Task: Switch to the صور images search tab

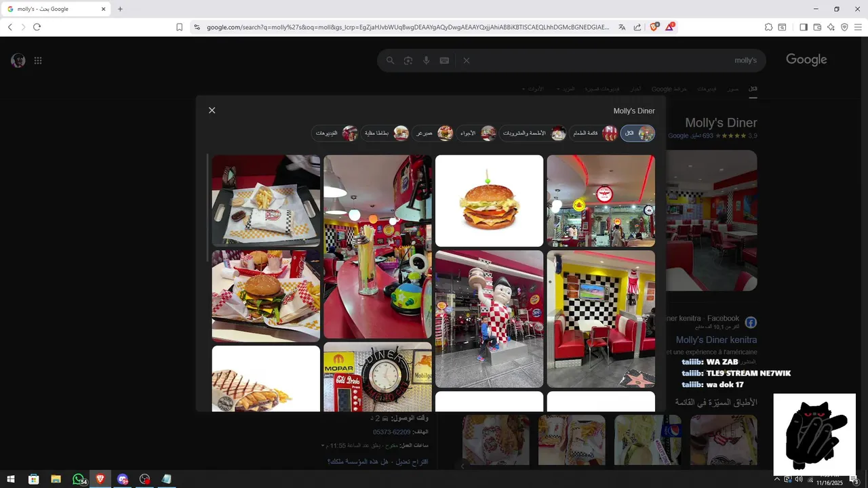Action: [733, 89]
